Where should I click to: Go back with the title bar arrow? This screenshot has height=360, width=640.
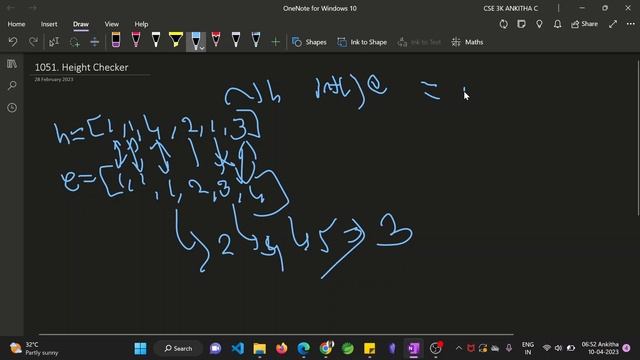pos(11,8)
